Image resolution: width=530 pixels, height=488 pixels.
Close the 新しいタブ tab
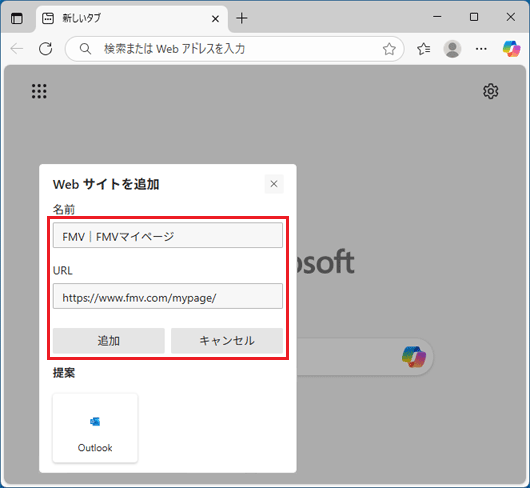[x=215, y=19]
